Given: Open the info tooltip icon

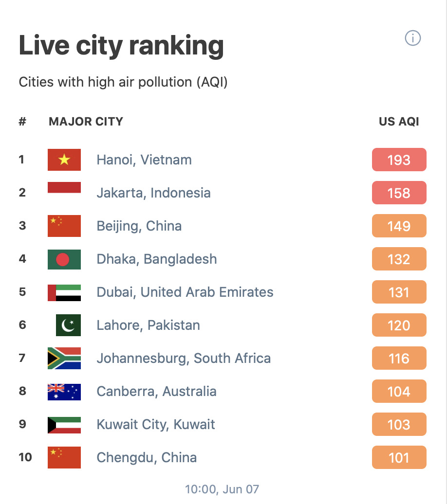Looking at the screenshot, I should pyautogui.click(x=412, y=38).
